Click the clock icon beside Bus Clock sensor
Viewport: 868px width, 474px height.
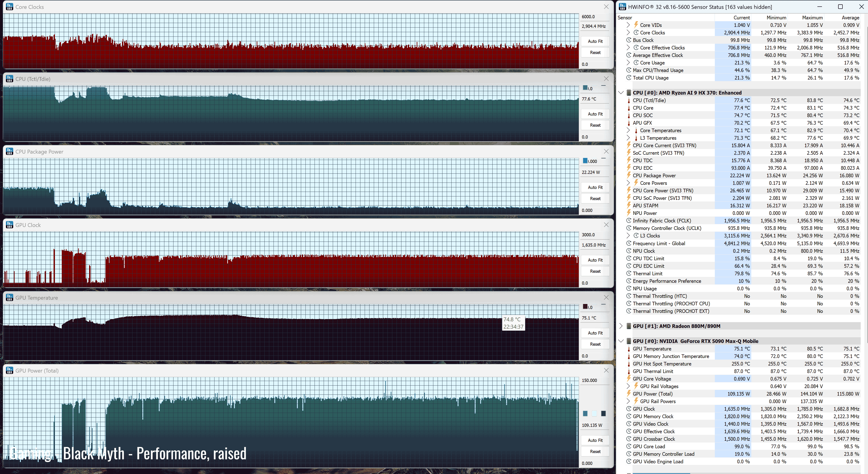(x=629, y=40)
